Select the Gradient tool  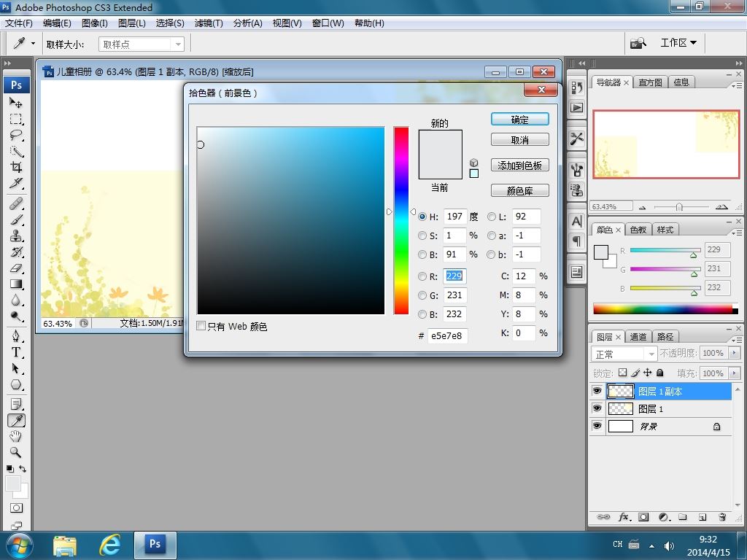[x=16, y=284]
